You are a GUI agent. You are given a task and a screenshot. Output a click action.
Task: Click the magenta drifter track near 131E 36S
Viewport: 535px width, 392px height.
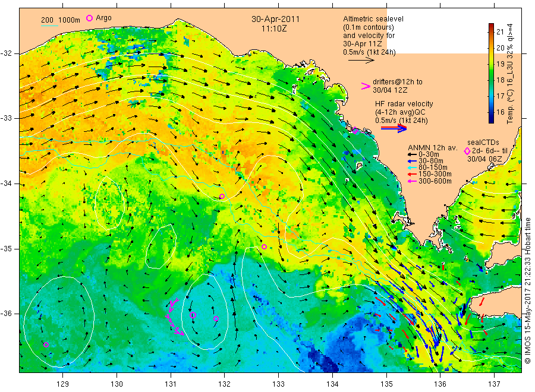point(174,317)
